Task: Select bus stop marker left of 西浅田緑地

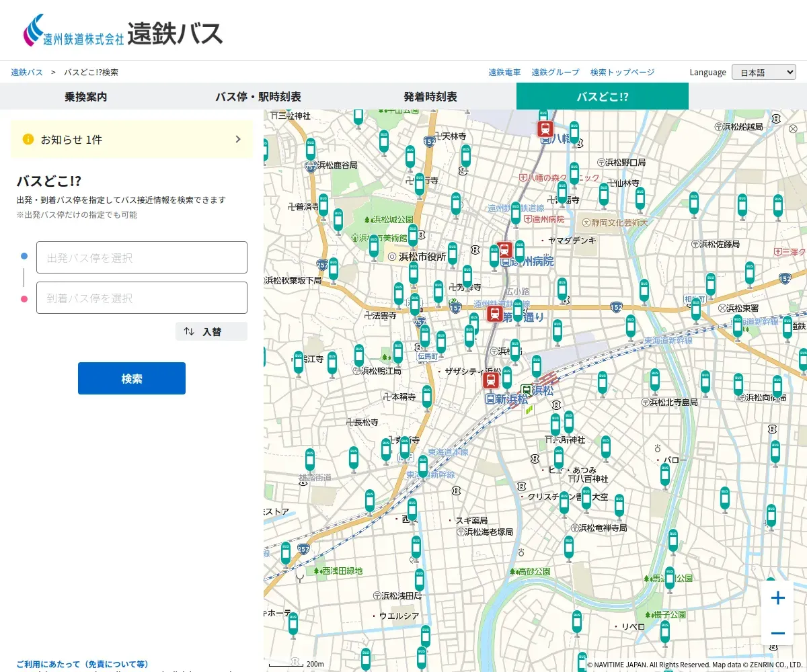Action: (286, 555)
